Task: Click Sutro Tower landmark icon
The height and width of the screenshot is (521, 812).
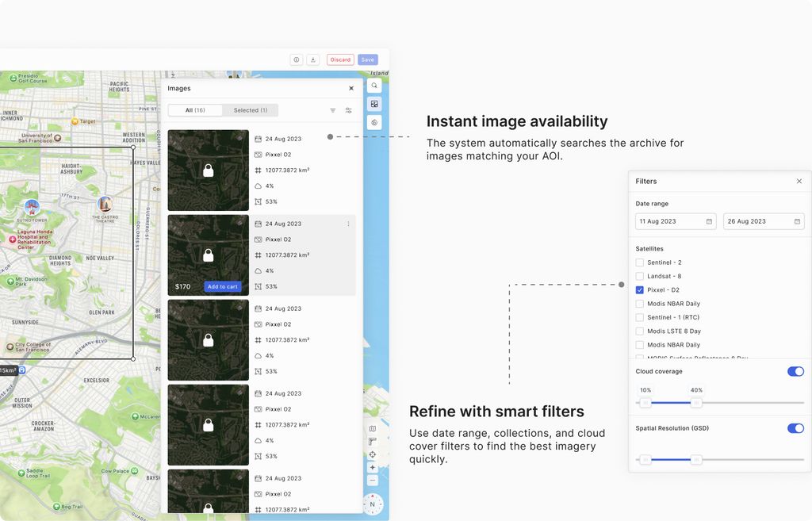Action: tap(32, 208)
